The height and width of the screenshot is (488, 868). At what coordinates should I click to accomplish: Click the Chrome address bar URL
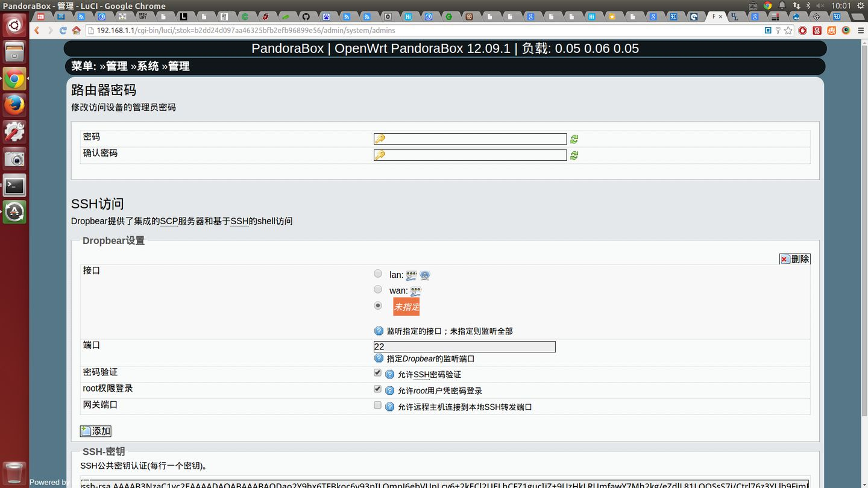click(x=246, y=30)
